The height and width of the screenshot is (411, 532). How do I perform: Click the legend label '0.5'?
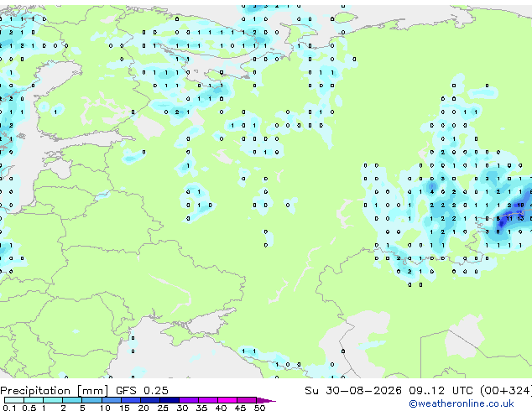pos(29,408)
